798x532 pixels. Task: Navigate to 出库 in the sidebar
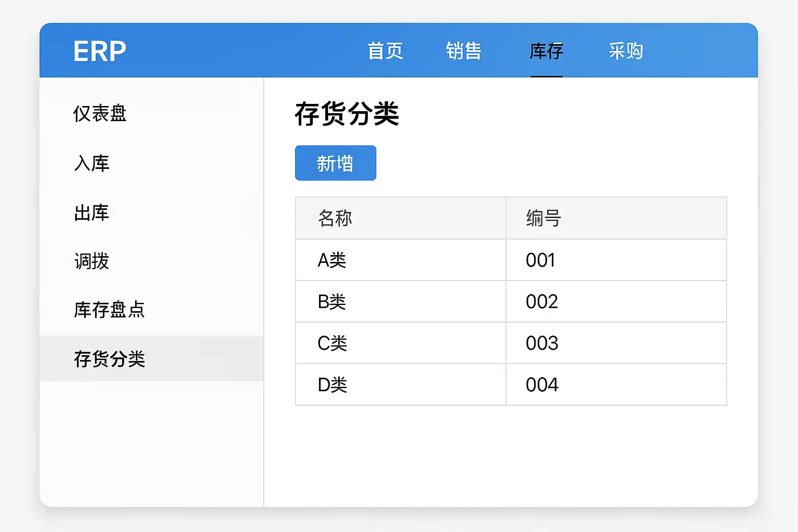pyautogui.click(x=92, y=213)
